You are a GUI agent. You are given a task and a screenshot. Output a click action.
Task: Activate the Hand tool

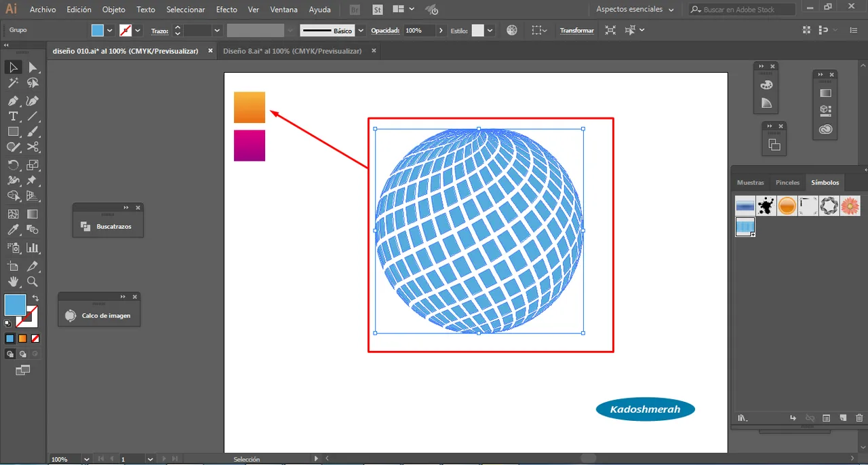pyautogui.click(x=13, y=282)
